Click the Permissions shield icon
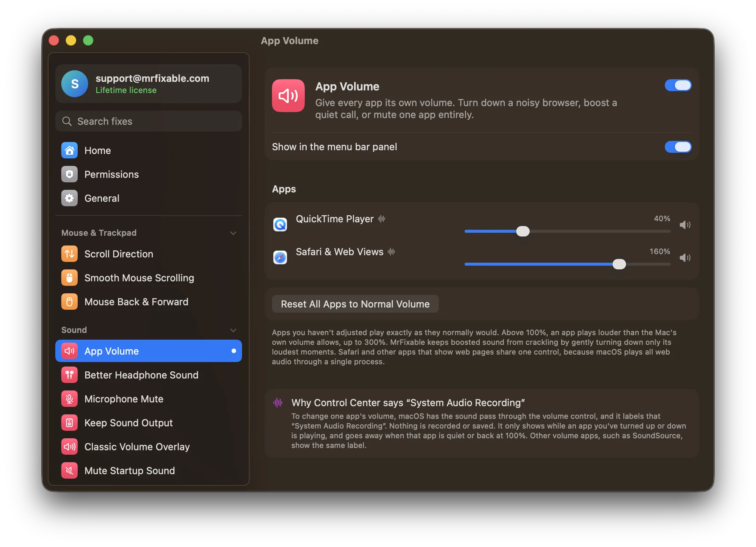 click(x=69, y=174)
